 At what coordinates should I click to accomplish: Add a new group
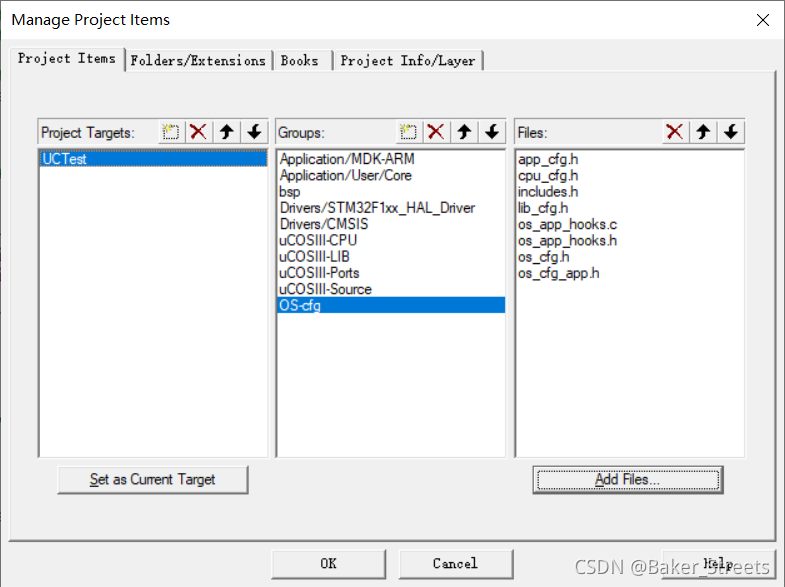409,132
